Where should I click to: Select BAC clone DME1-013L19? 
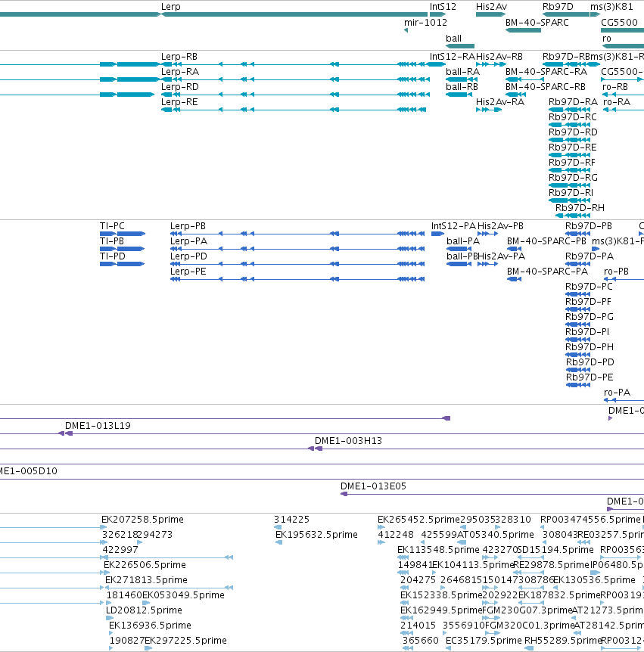[x=98, y=426]
